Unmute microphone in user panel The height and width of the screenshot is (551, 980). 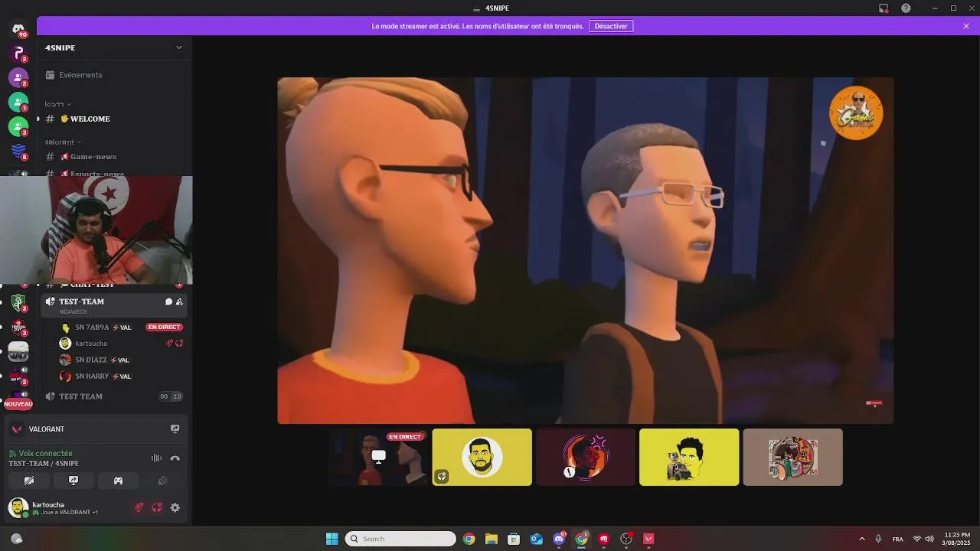tap(139, 507)
